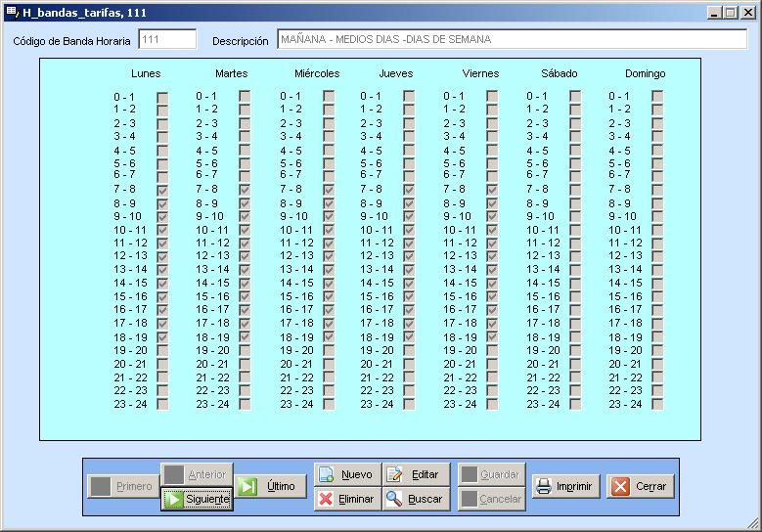Click the red X icon on Eliminar
The width and height of the screenshot is (762, 532).
326,499
